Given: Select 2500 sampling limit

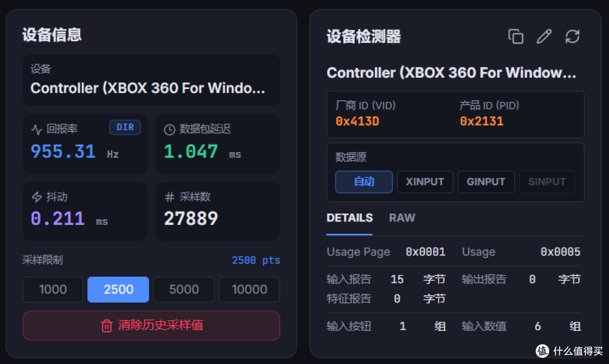Looking at the screenshot, I should 118,290.
